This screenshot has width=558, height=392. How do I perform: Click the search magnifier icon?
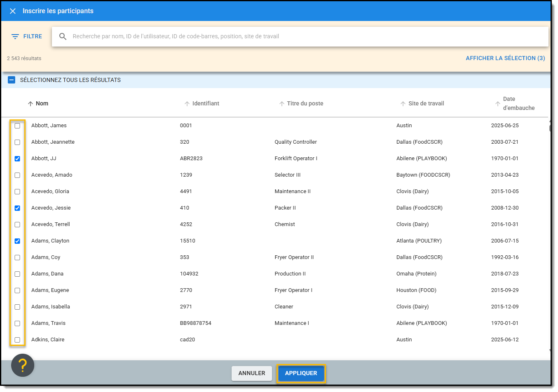click(x=63, y=37)
